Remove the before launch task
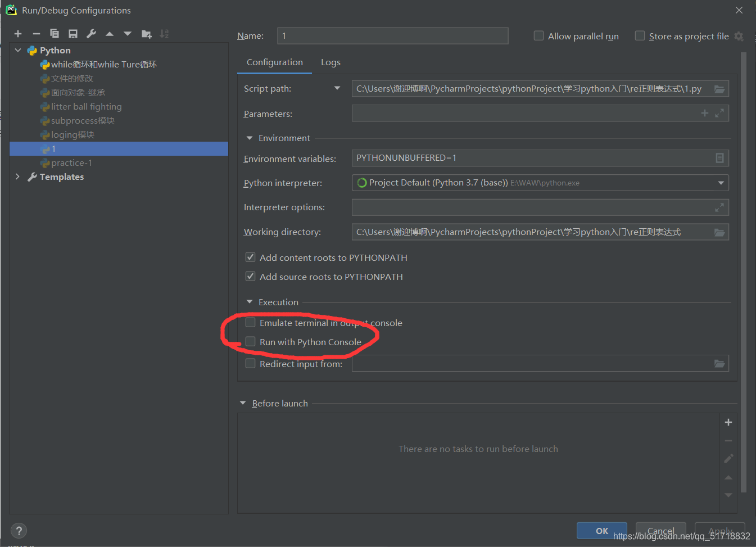 coord(728,441)
